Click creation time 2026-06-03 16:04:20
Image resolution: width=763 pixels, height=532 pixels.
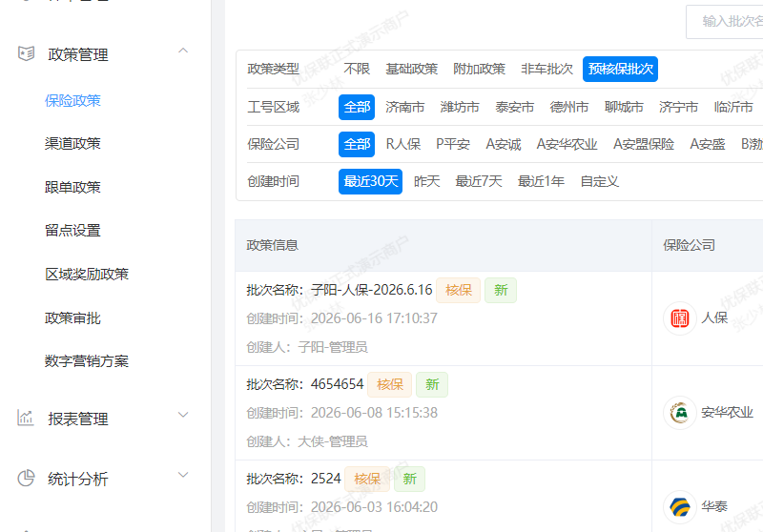[x=374, y=507]
